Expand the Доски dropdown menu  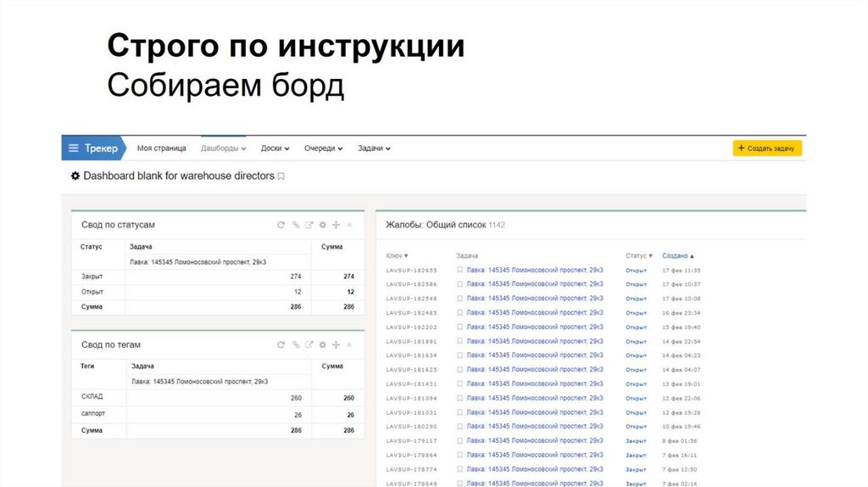pyautogui.click(x=275, y=148)
